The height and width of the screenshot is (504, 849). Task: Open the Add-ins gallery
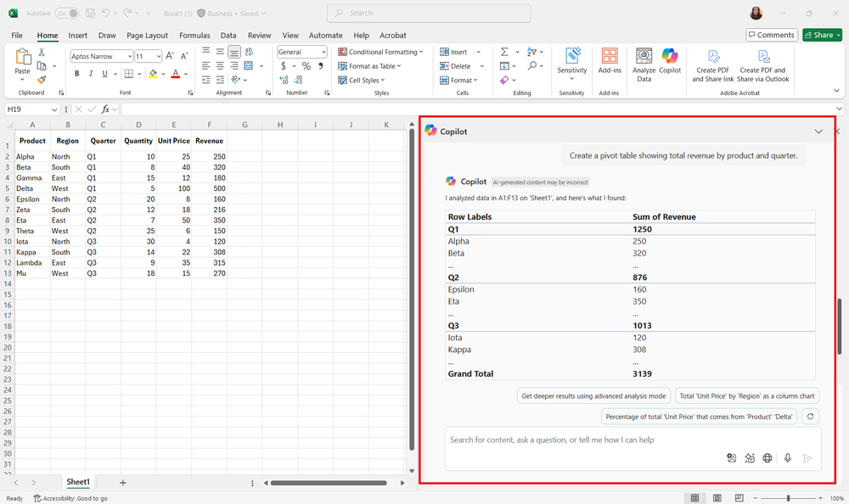click(x=610, y=61)
